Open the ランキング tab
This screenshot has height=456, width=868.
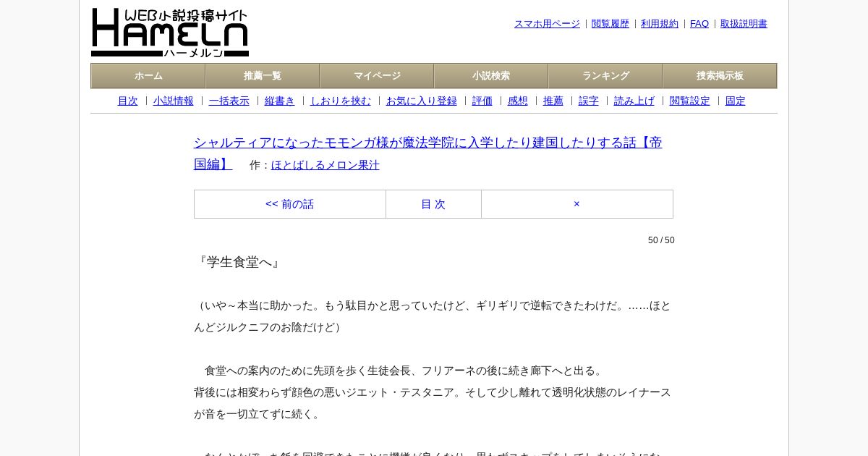pos(605,76)
